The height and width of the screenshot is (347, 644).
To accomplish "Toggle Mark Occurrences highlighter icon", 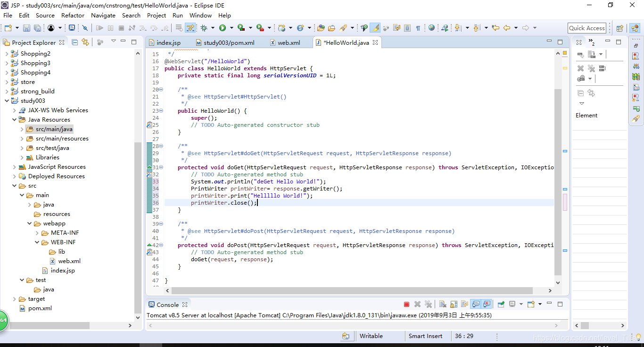I will point(374,28).
